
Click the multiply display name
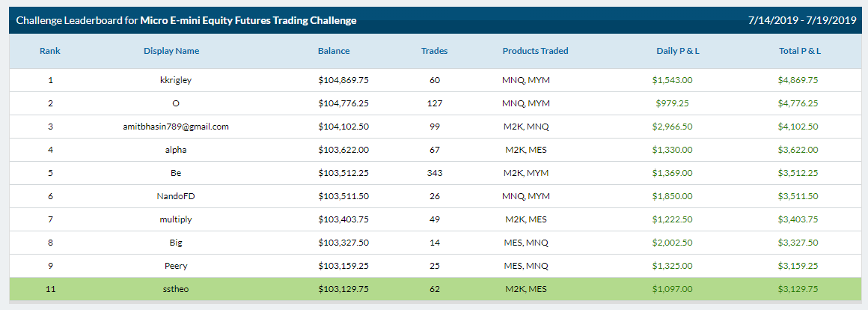pyautogui.click(x=176, y=219)
